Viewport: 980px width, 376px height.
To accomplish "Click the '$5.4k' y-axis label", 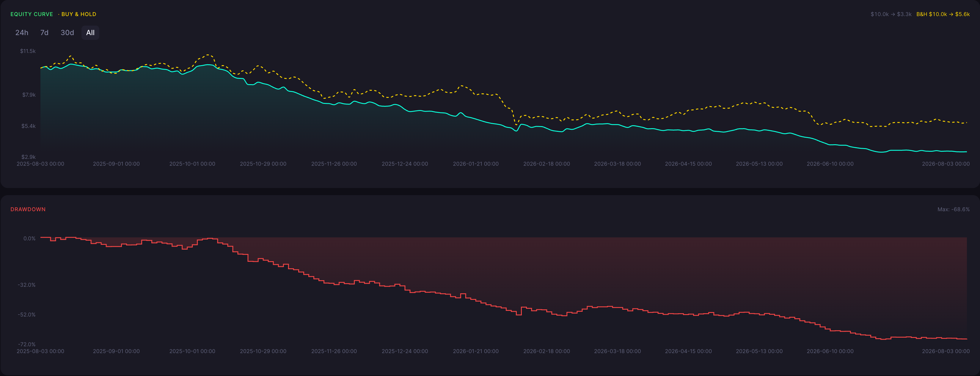I will [x=29, y=126].
